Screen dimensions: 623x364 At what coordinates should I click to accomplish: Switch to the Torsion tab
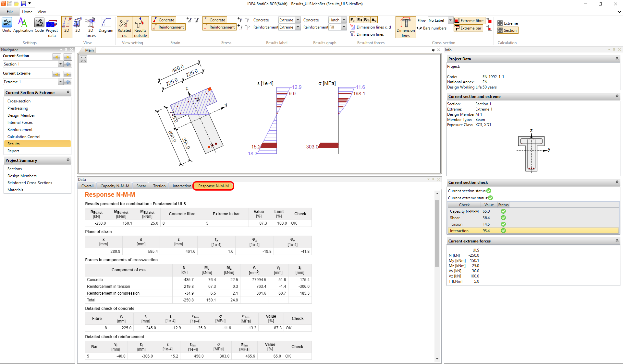pyautogui.click(x=159, y=186)
